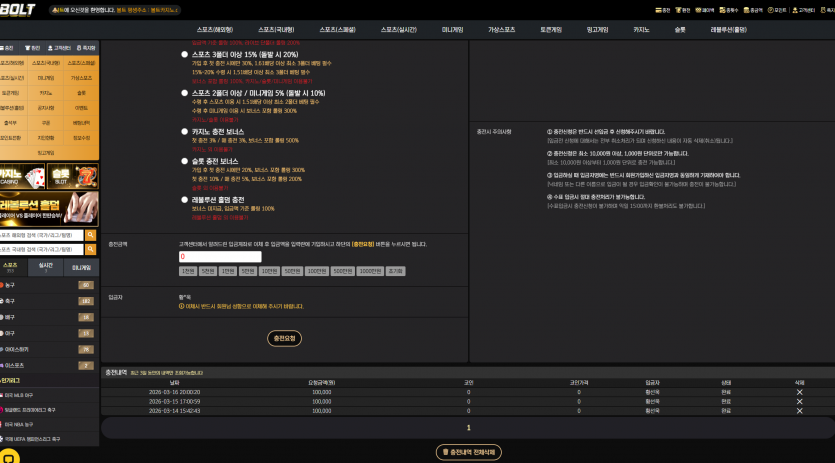Select the 레볼루션 홀덤 충전 radio option

click(x=184, y=200)
